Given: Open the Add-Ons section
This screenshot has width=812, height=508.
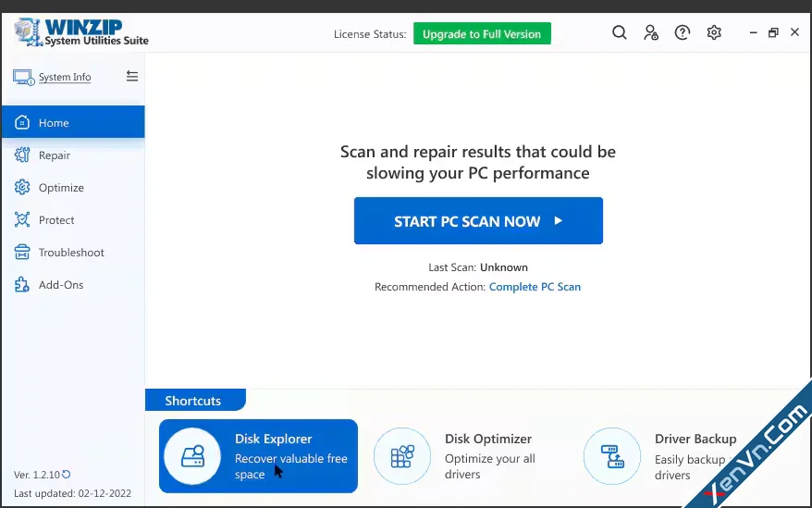Looking at the screenshot, I should pyautogui.click(x=73, y=285).
